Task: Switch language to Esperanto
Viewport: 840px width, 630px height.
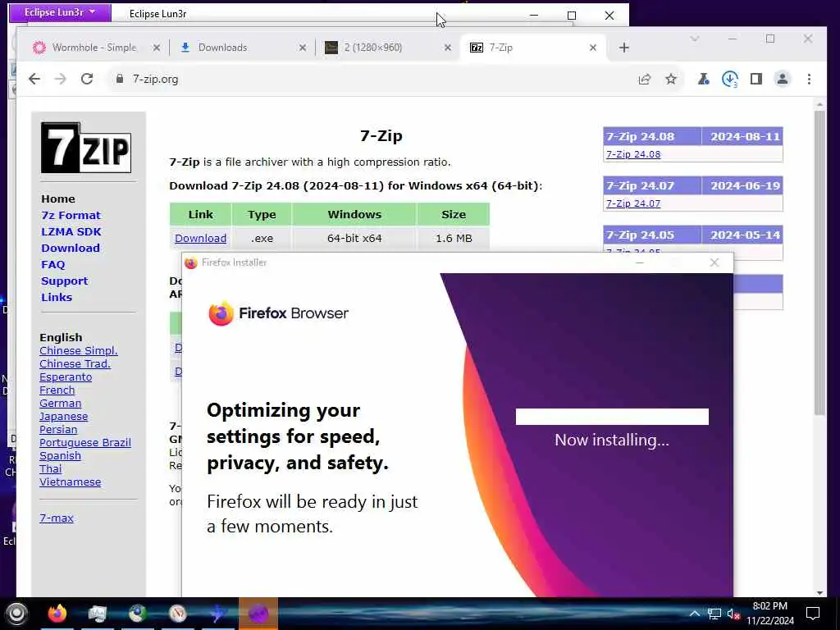Action: pyautogui.click(x=66, y=377)
